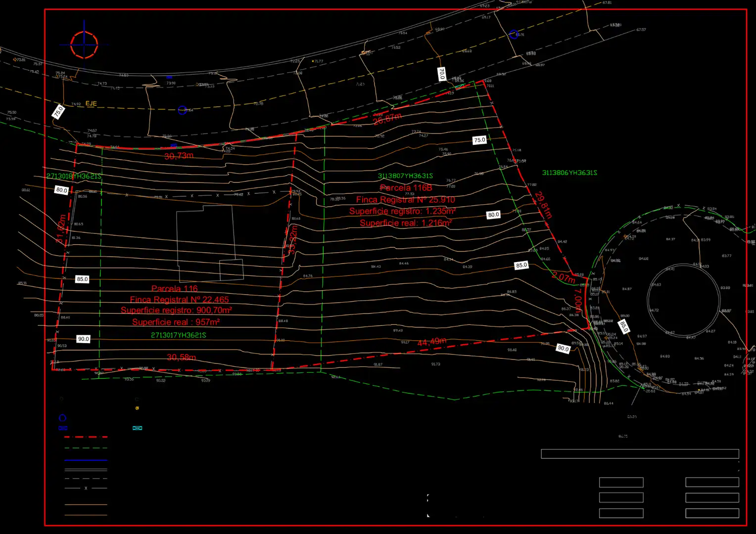
Task: Select the blue rectangle symbol in the legend
Action: 63,428
